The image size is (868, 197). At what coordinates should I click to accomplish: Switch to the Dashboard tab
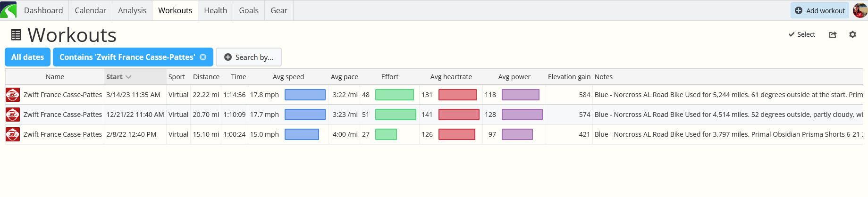click(x=43, y=10)
